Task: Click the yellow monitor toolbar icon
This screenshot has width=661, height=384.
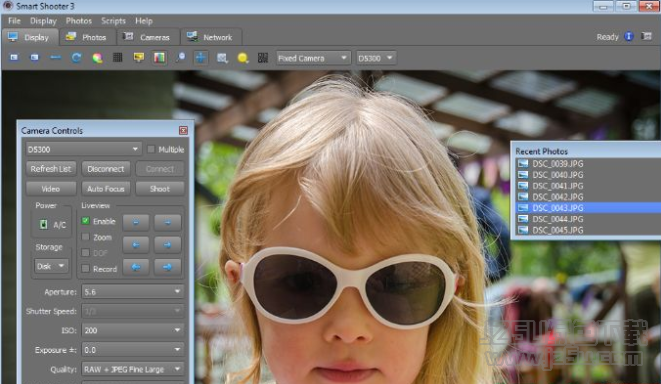Action: point(139,57)
